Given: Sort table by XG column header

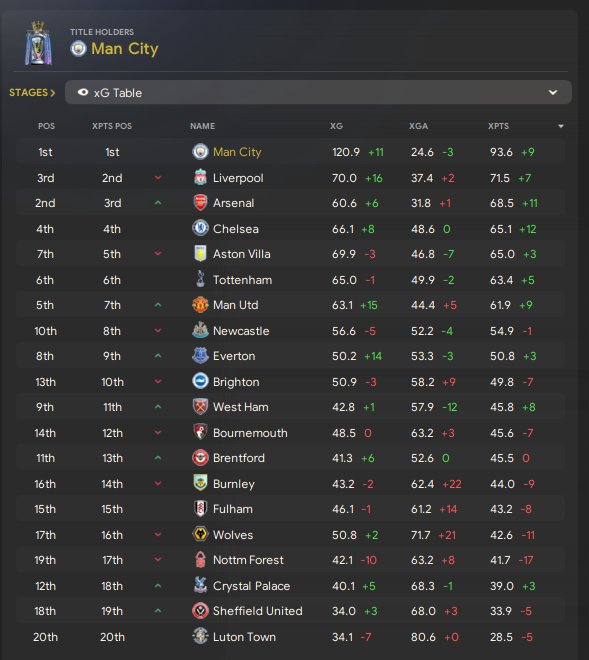Looking at the screenshot, I should click(x=336, y=126).
